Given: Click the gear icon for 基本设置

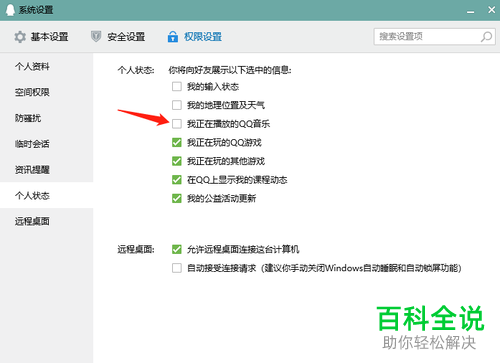Looking at the screenshot, I should point(20,37).
